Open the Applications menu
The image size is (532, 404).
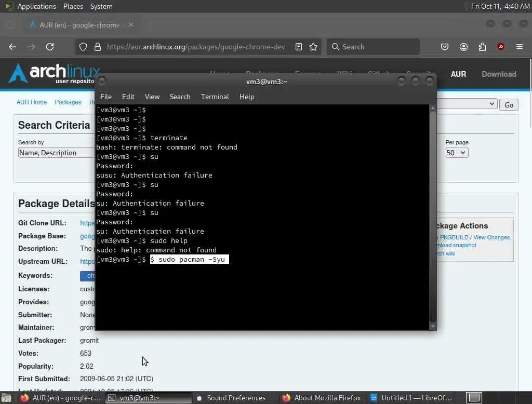37,6
